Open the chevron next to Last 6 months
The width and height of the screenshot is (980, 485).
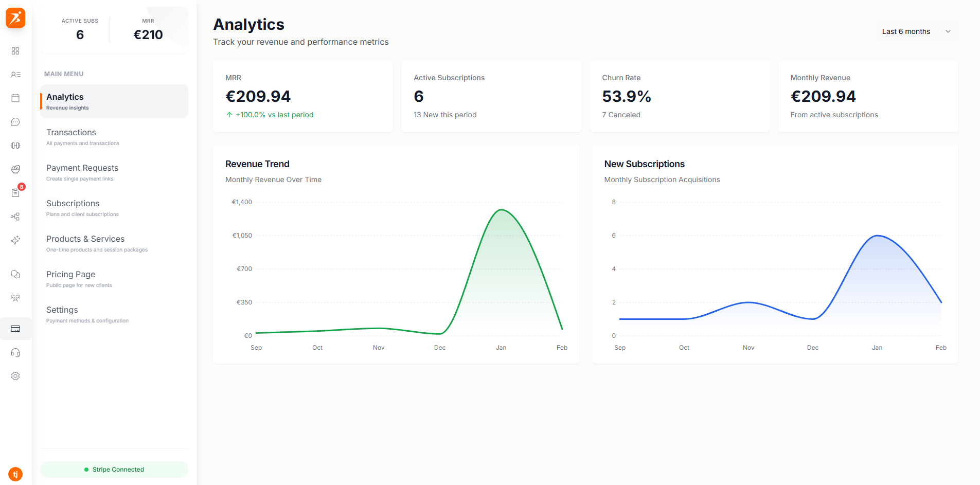[x=948, y=31]
